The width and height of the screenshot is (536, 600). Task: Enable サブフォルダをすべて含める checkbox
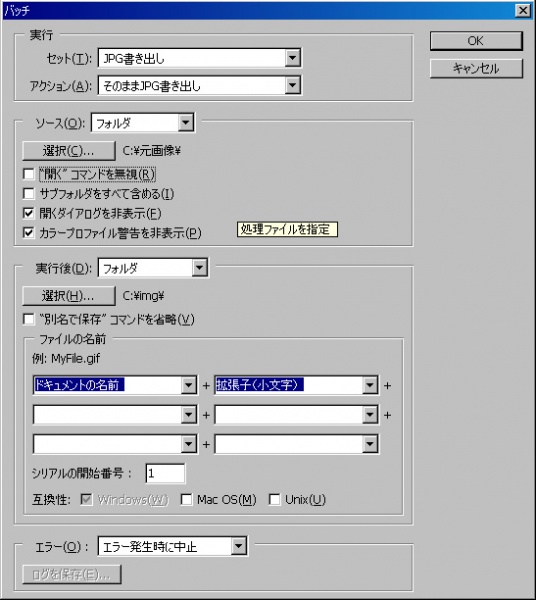click(x=29, y=193)
